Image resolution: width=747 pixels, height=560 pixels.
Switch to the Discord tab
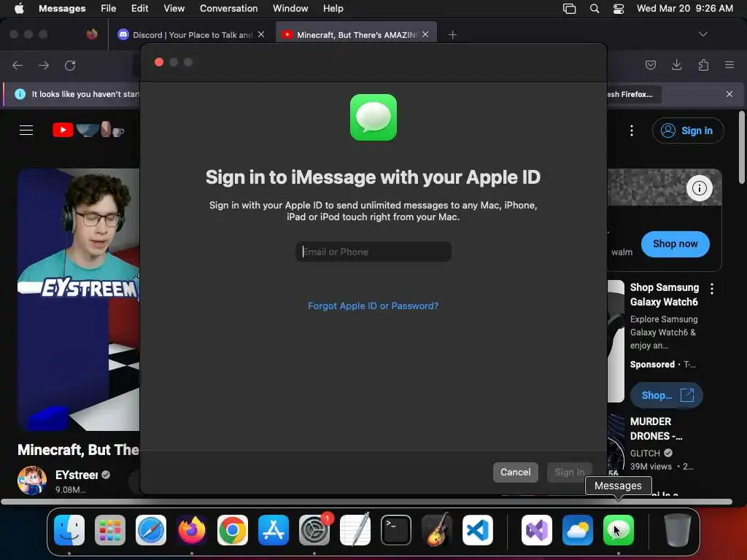point(190,35)
